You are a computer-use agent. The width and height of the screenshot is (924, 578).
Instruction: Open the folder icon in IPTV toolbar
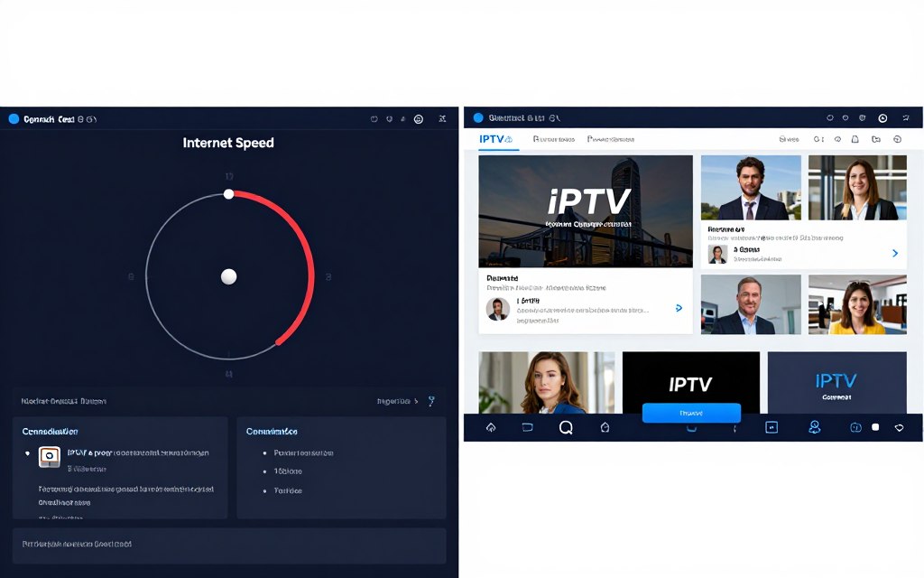(x=875, y=139)
